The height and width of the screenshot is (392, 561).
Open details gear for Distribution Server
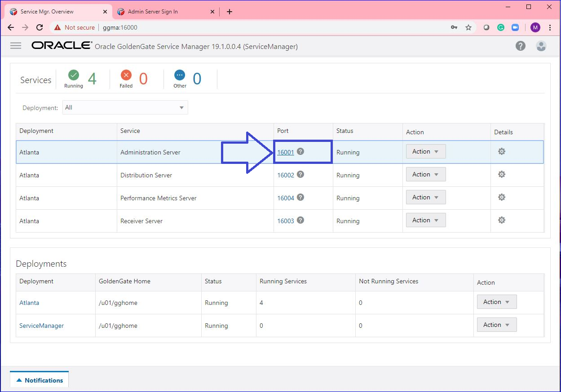tap(502, 174)
